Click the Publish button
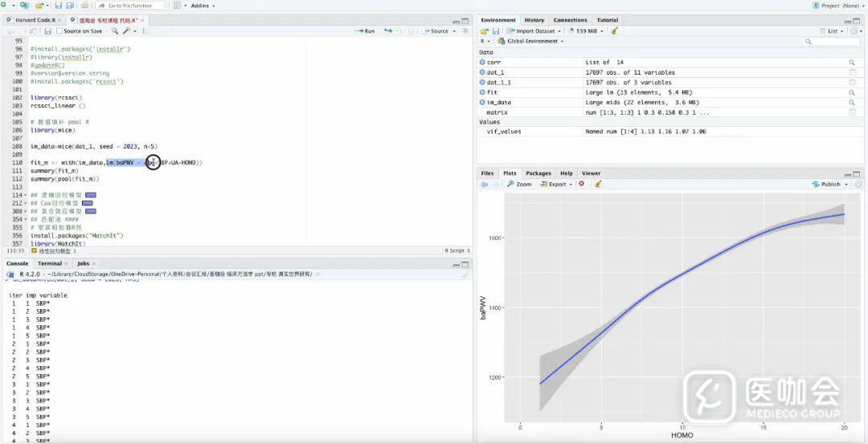 point(826,184)
